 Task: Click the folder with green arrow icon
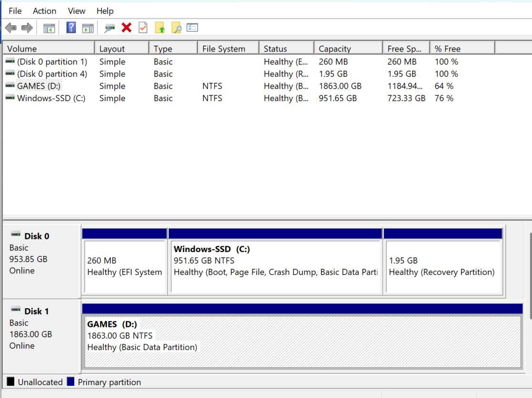point(160,28)
